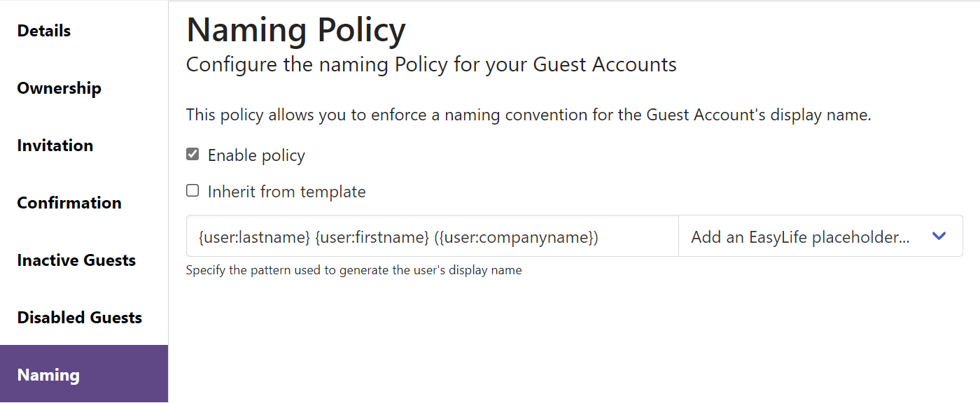This screenshot has width=980, height=403.
Task: Open the Confirmation section
Action: click(x=69, y=203)
